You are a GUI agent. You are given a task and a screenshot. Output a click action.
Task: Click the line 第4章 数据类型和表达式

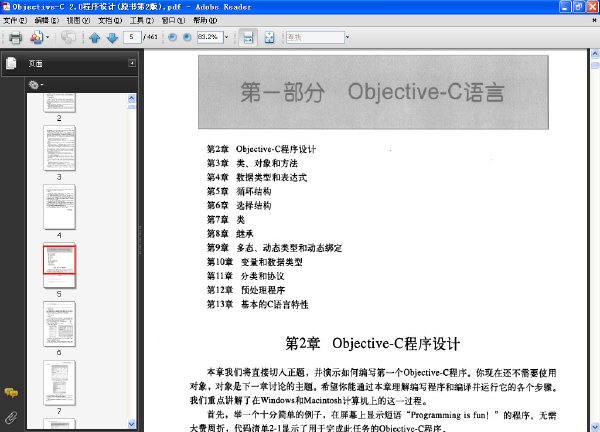pyautogui.click(x=257, y=177)
